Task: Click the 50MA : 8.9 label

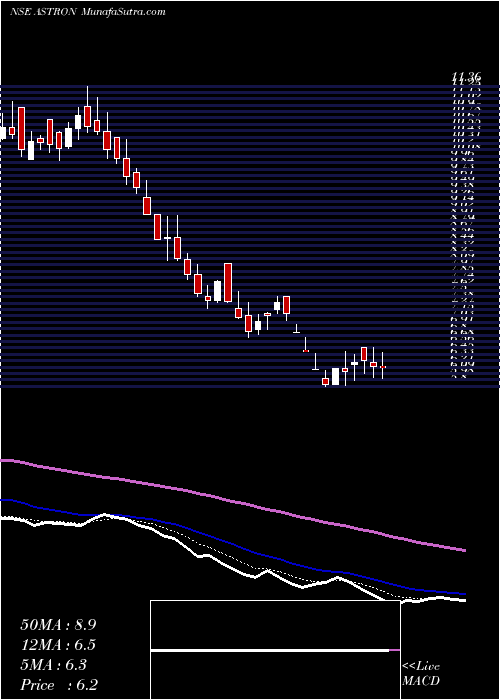Action: click(x=58, y=625)
